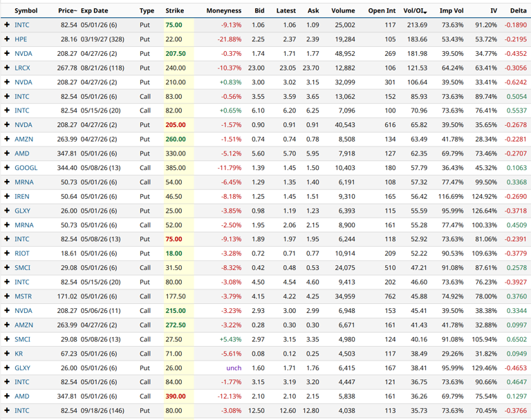
Task: Expand the MRNA 54.00 call row
Action: (x=7, y=182)
